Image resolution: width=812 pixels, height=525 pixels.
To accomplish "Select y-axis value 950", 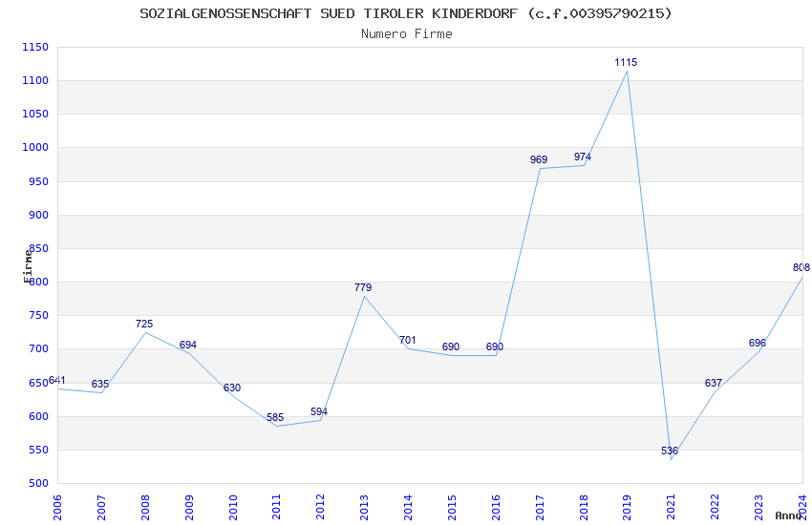I will pyautogui.click(x=39, y=181).
